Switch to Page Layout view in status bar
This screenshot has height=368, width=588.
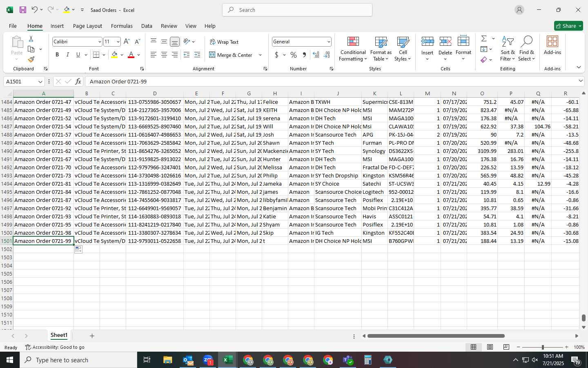[490, 347]
